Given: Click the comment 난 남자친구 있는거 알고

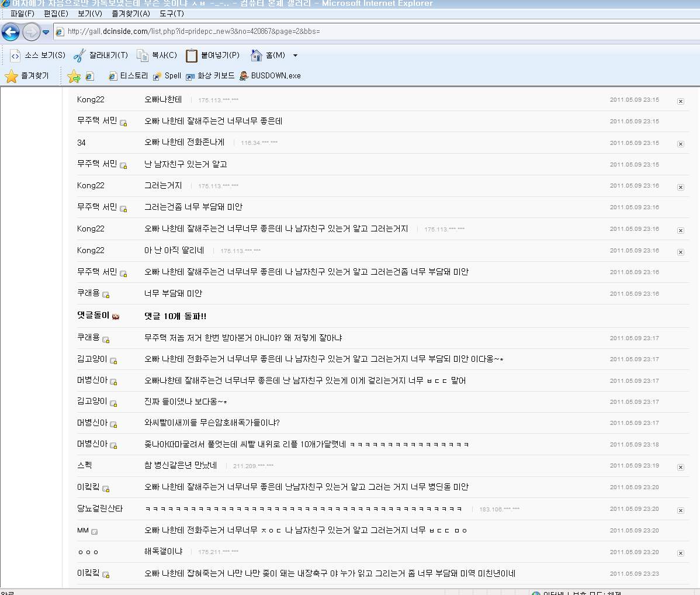Looking at the screenshot, I should pos(185,164).
